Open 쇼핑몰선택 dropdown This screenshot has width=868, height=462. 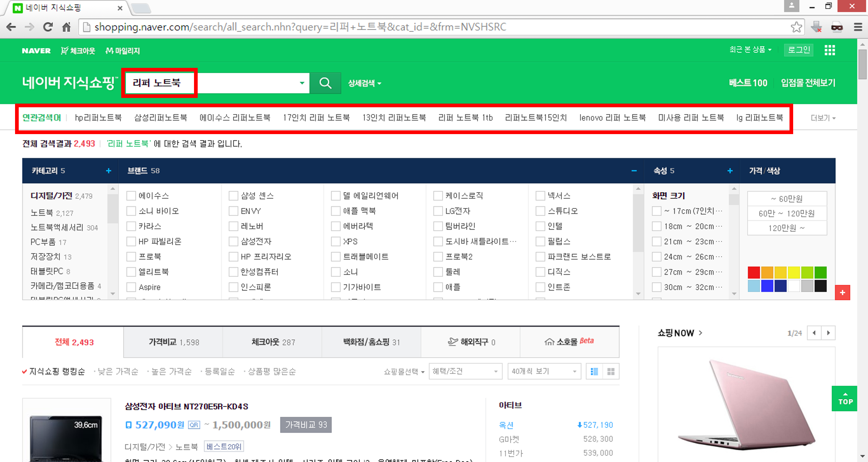pyautogui.click(x=404, y=371)
